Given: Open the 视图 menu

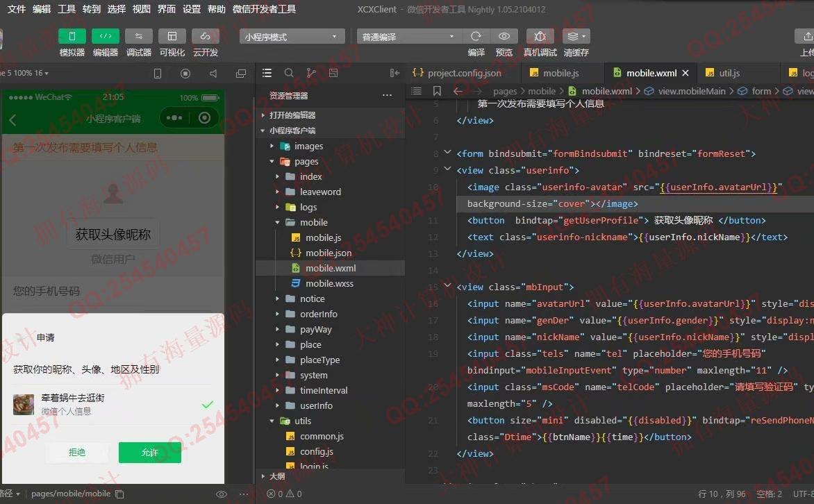Looking at the screenshot, I should [x=141, y=9].
